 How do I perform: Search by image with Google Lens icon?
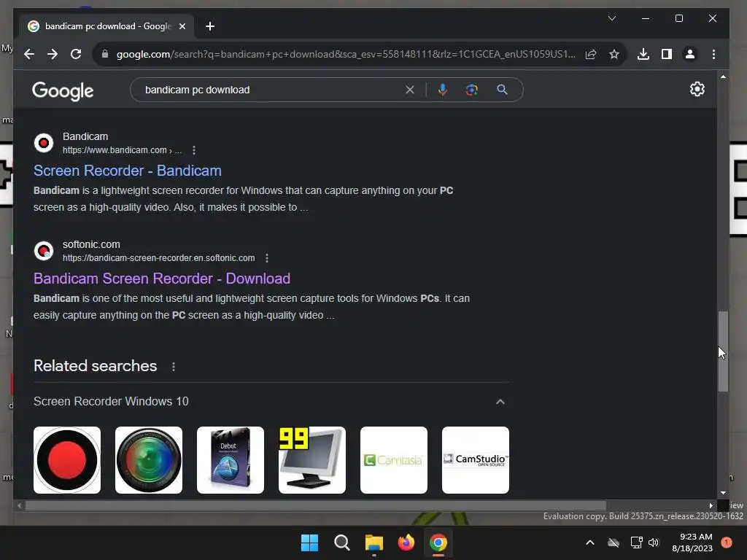click(x=472, y=90)
